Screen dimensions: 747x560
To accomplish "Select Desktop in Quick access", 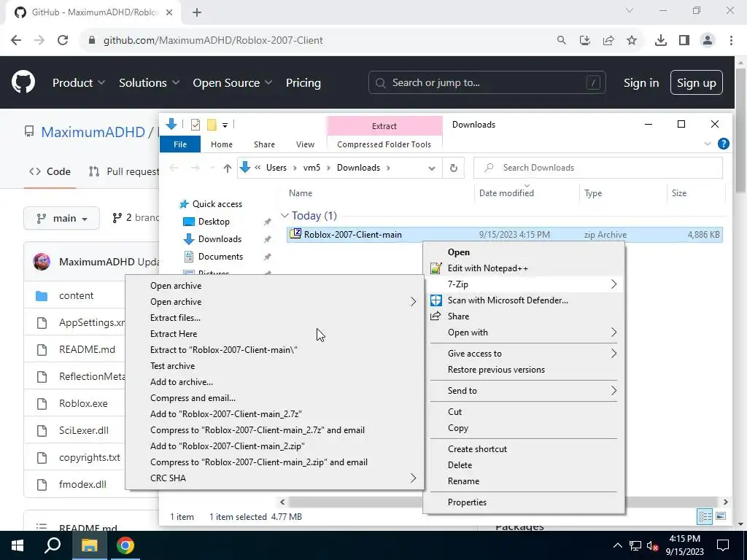I will tap(214, 222).
